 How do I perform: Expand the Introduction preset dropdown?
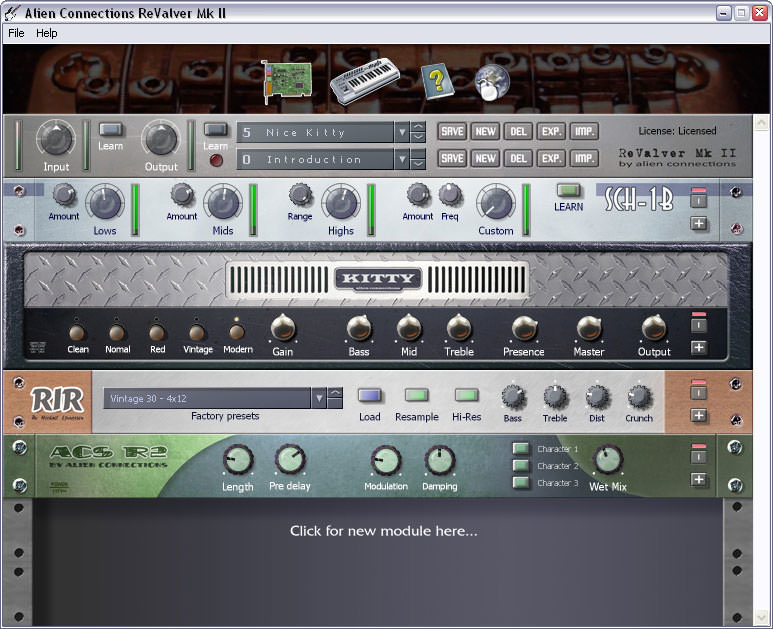point(402,159)
